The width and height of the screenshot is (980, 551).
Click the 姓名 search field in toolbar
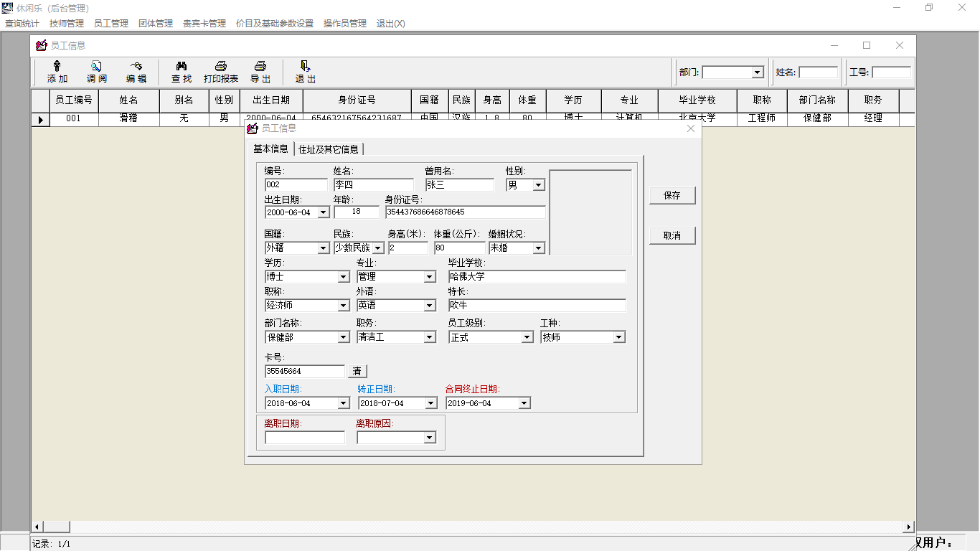click(x=819, y=72)
